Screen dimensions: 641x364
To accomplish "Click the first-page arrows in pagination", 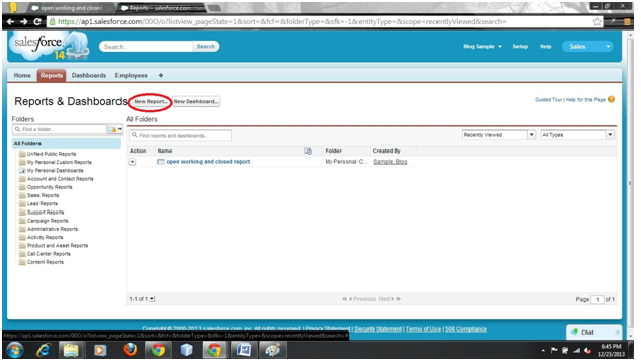I will point(344,299).
